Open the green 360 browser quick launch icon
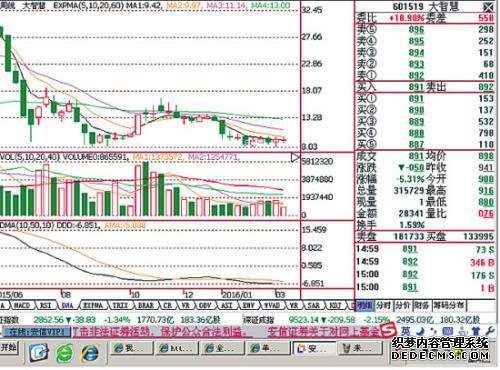 tap(65, 353)
